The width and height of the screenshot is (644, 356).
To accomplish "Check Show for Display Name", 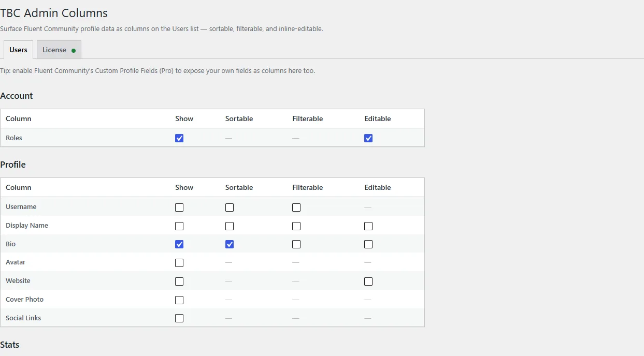I will 179,226.
